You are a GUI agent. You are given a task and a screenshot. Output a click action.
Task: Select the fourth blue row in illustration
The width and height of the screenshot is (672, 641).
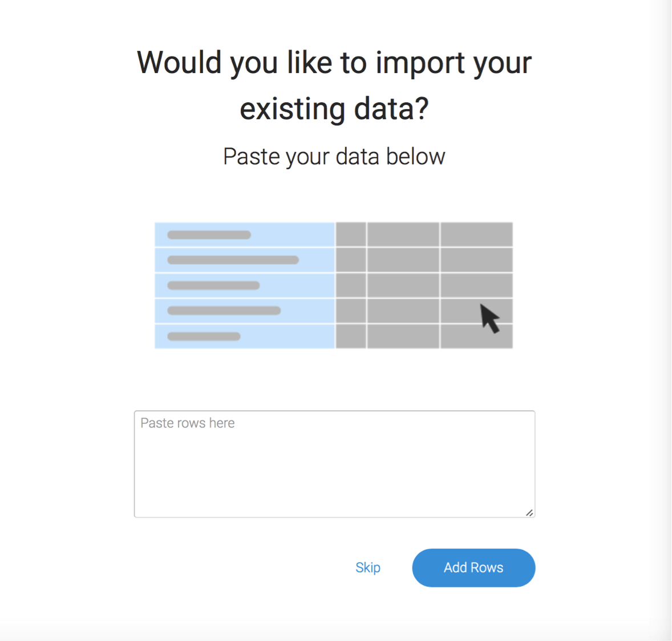245,311
